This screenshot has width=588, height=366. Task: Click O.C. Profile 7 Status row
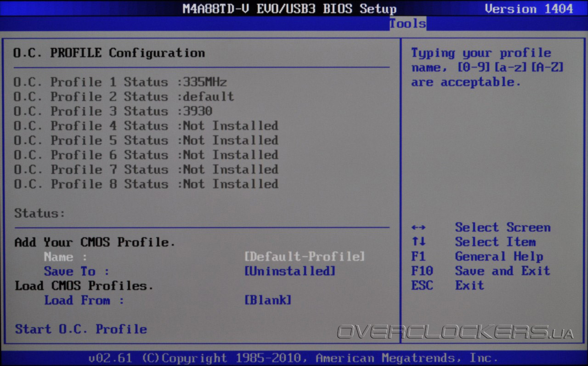146,169
